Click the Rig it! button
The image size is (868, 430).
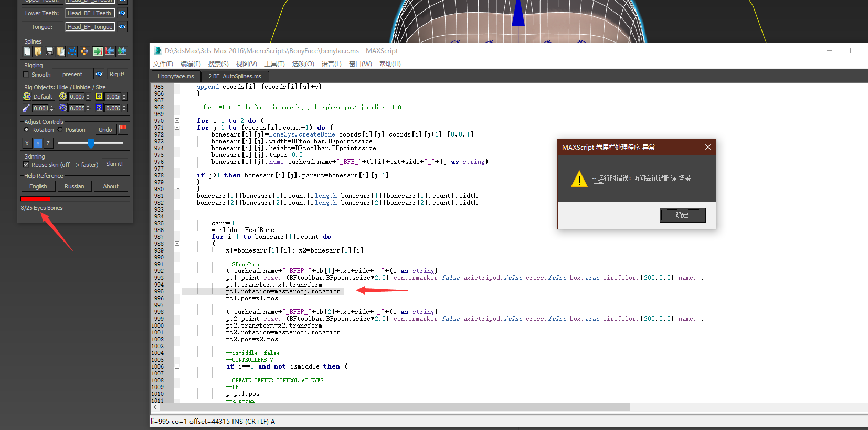(117, 74)
